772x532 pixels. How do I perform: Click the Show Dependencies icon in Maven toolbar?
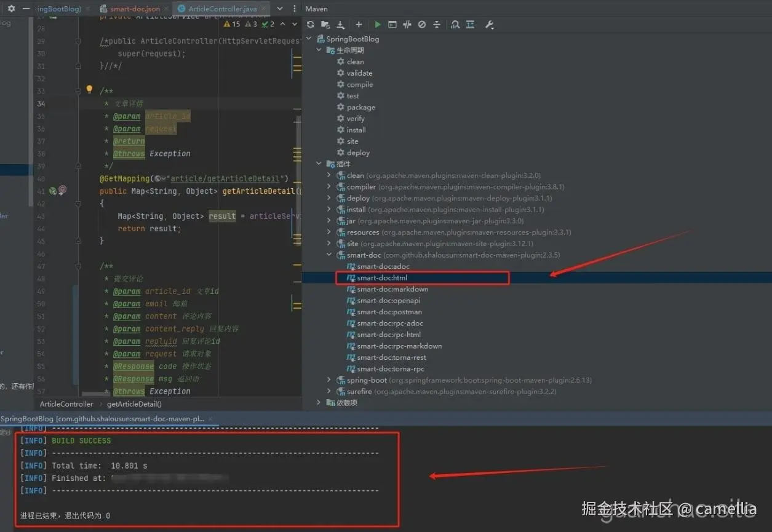(x=455, y=25)
